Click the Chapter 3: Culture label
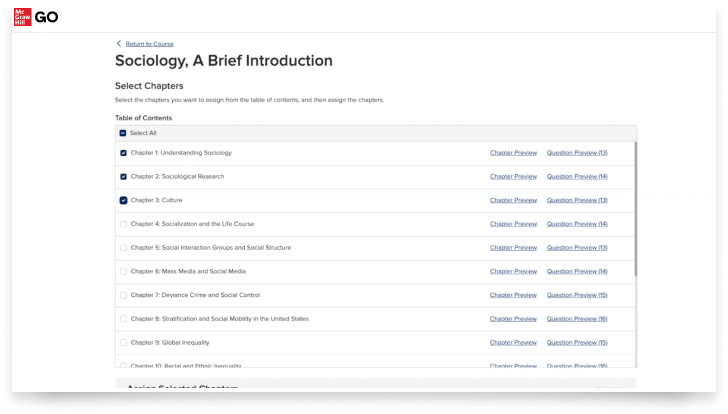This screenshot has width=728, height=414. [x=156, y=200]
